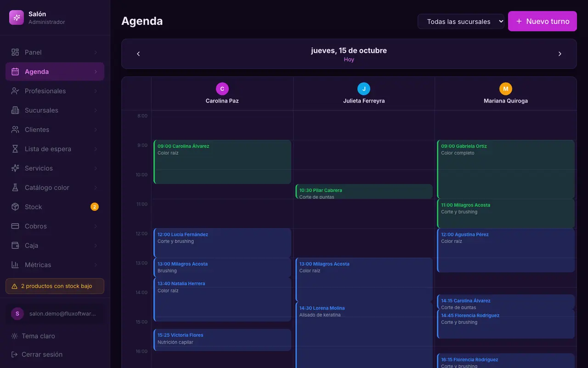Click the 2 productos con stock bajo alert
This screenshot has width=588, height=368.
pyautogui.click(x=55, y=286)
